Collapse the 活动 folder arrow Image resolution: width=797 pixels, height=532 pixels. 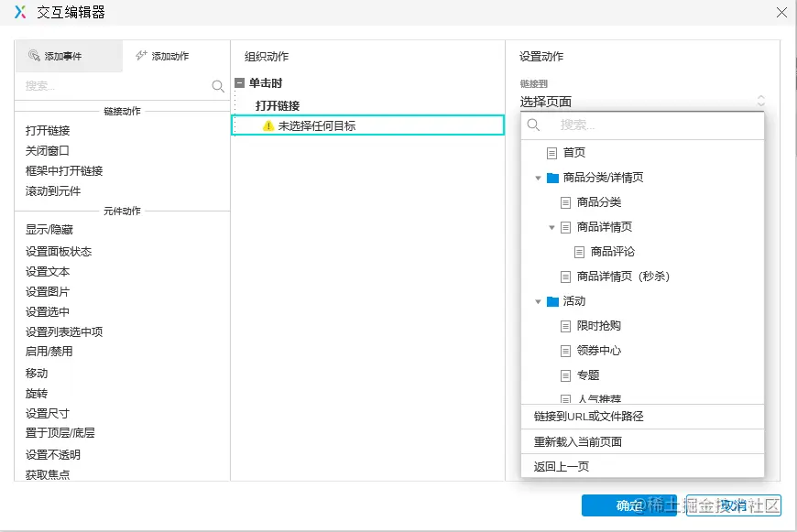tap(538, 302)
